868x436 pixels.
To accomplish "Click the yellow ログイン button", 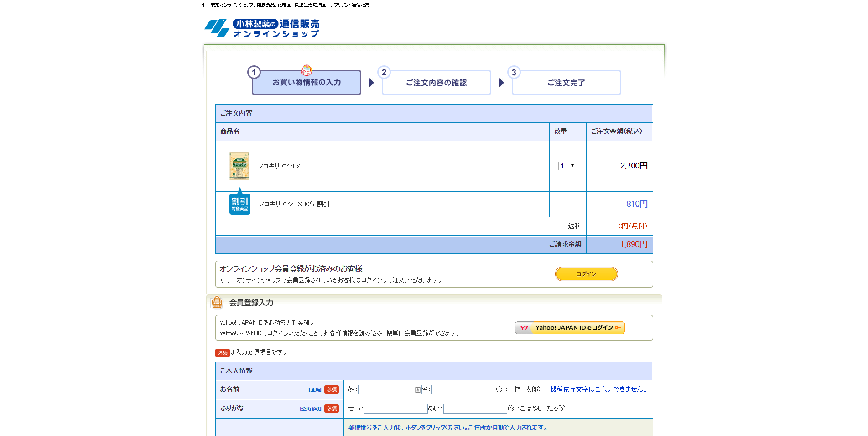I will [586, 274].
